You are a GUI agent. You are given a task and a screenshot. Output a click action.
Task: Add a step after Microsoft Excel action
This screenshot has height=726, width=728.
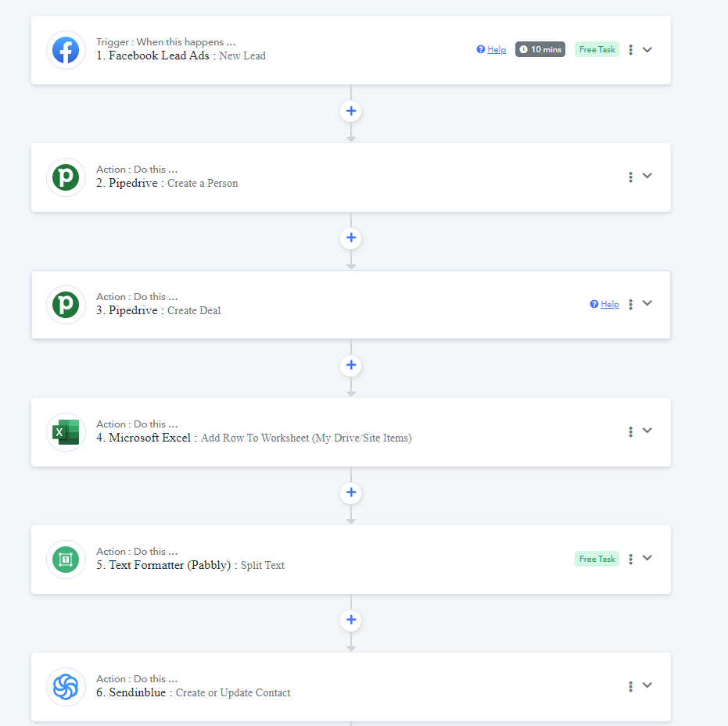coord(351,492)
